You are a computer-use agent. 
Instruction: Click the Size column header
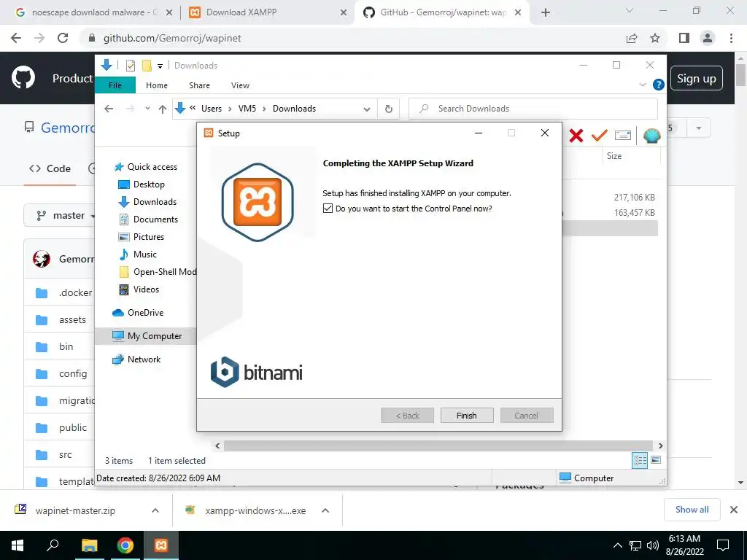[614, 156]
